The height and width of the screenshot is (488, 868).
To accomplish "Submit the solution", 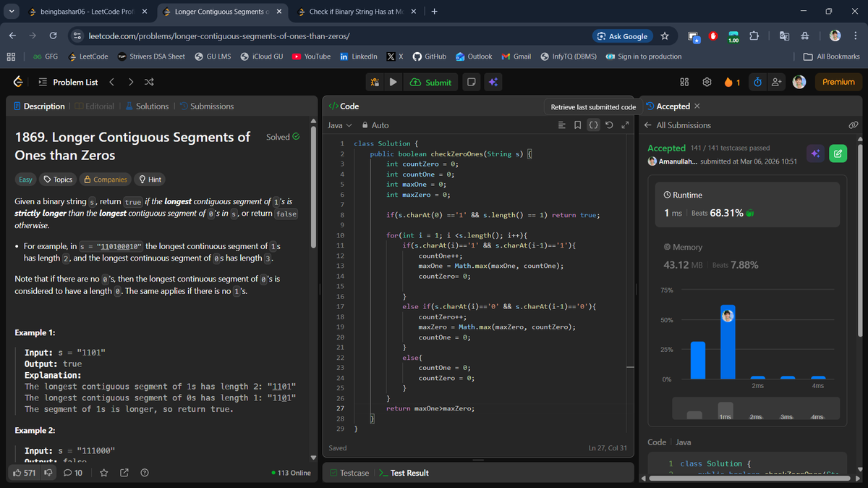I will 430,83.
